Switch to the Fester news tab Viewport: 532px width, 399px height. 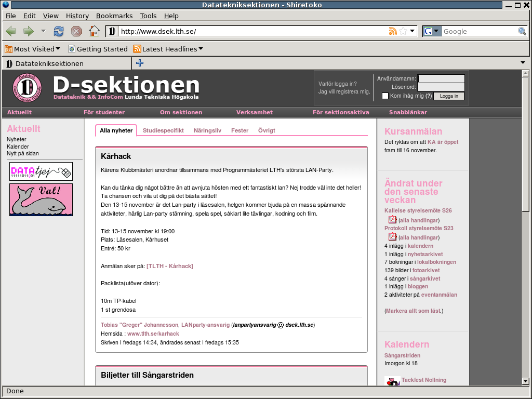(240, 130)
